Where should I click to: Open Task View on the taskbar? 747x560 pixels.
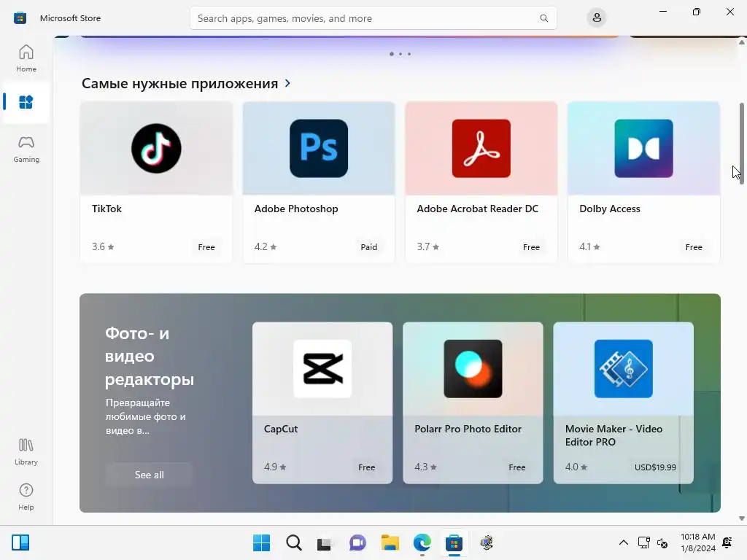click(325, 542)
